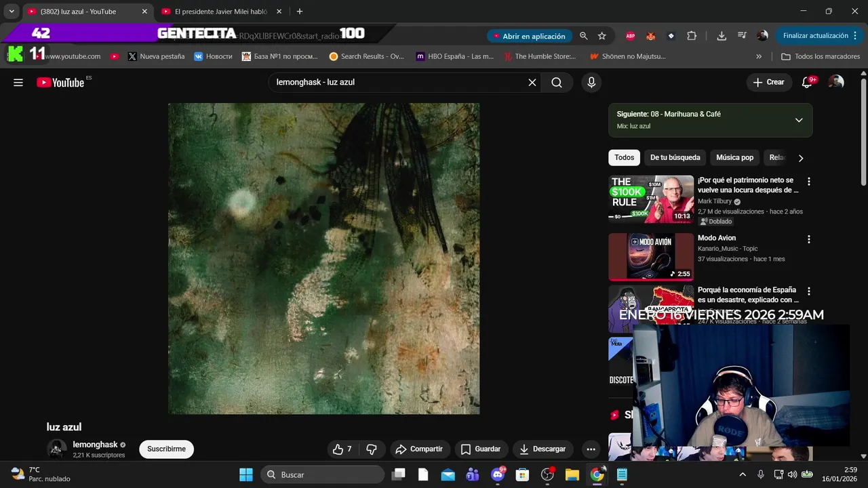Save video with the Guardar button

point(481,449)
